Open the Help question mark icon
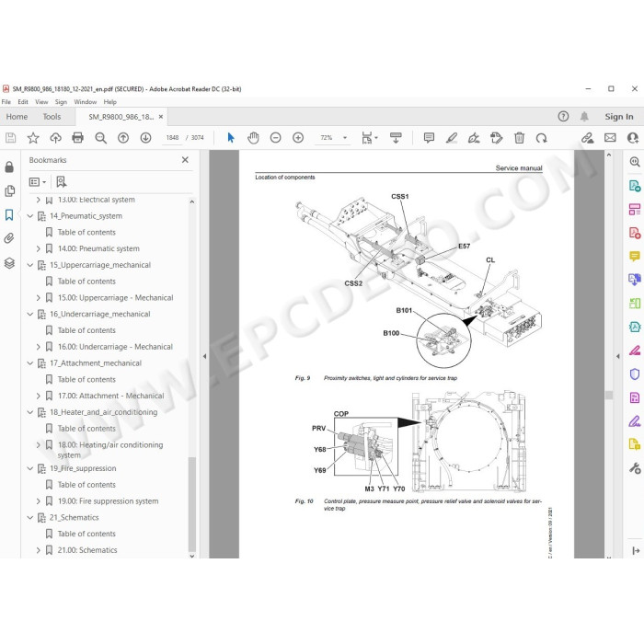Image resolution: width=644 pixels, height=644 pixels. pos(563,117)
